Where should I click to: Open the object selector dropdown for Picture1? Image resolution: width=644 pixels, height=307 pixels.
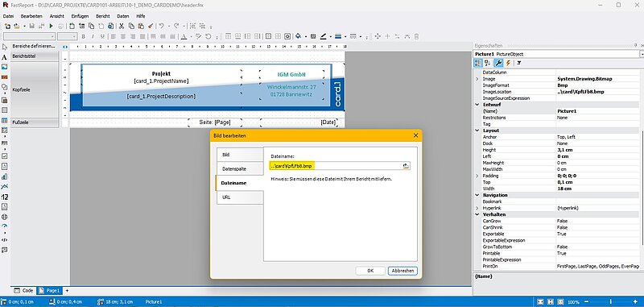coord(642,54)
